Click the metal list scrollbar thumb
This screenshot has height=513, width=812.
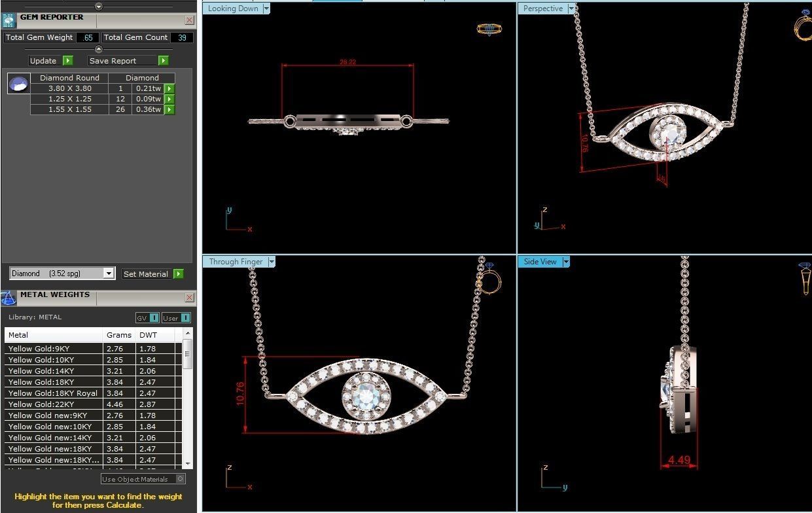point(188,354)
